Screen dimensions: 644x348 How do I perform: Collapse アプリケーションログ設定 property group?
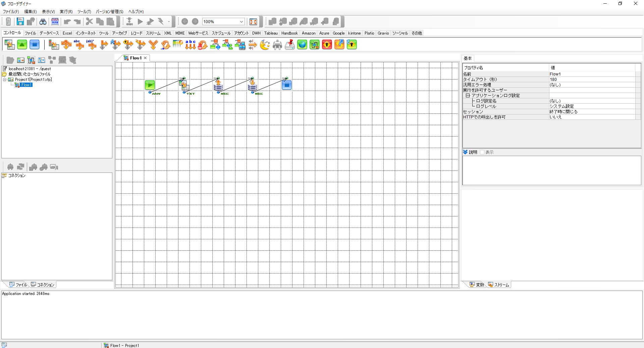point(468,96)
